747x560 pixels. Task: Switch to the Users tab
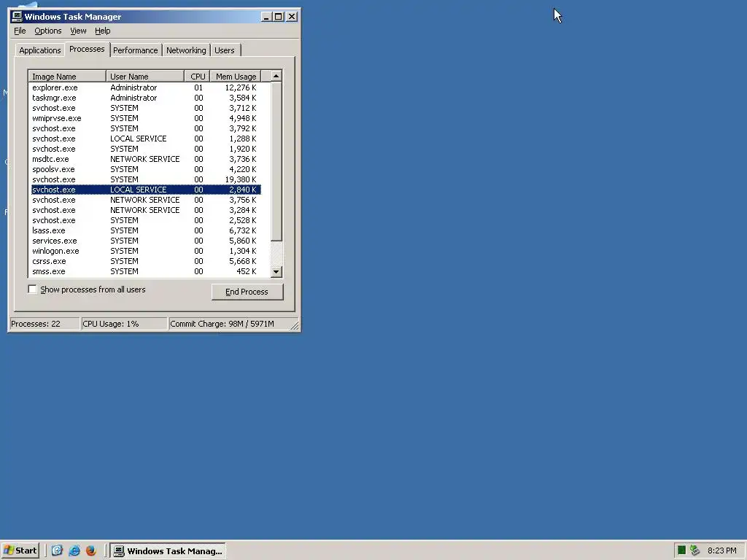(x=225, y=50)
